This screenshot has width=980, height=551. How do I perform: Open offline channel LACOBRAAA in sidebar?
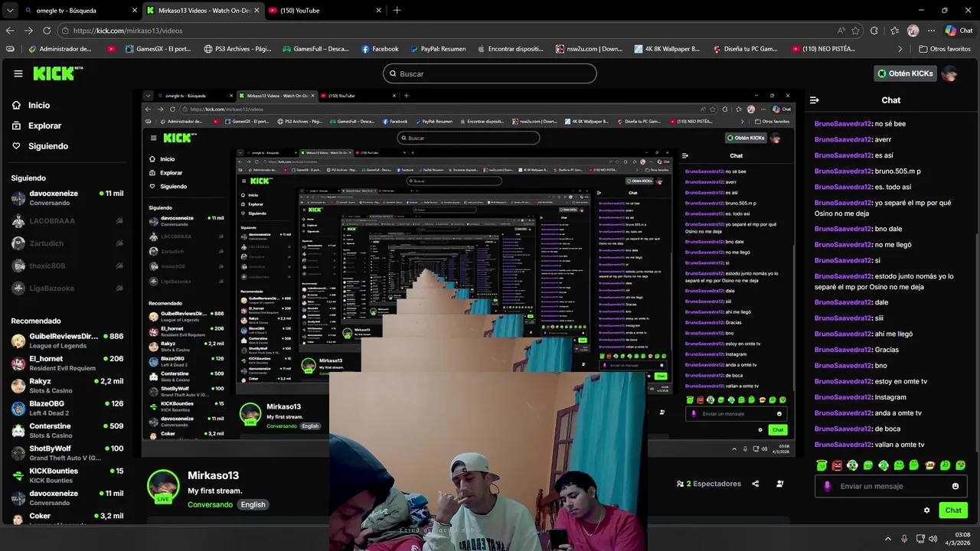(67, 221)
